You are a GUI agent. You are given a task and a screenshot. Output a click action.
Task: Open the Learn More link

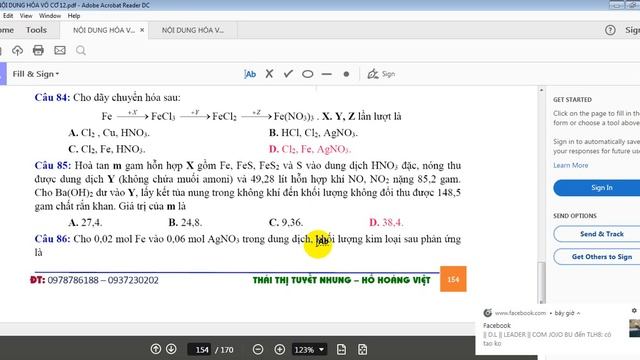click(571, 165)
